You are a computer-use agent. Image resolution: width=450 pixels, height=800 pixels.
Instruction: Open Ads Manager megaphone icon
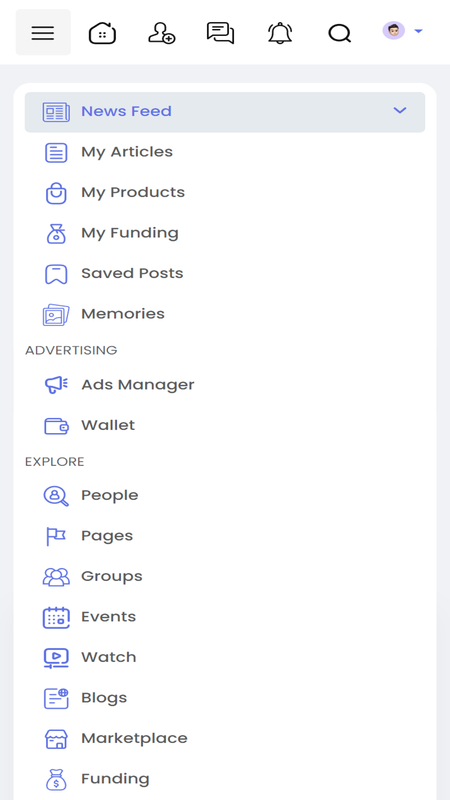pyautogui.click(x=56, y=385)
